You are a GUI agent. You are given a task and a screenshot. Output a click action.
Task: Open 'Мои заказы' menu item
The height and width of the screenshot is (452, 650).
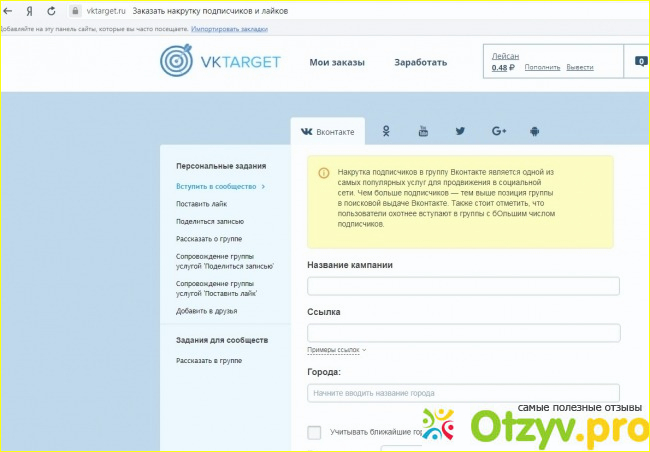337,62
